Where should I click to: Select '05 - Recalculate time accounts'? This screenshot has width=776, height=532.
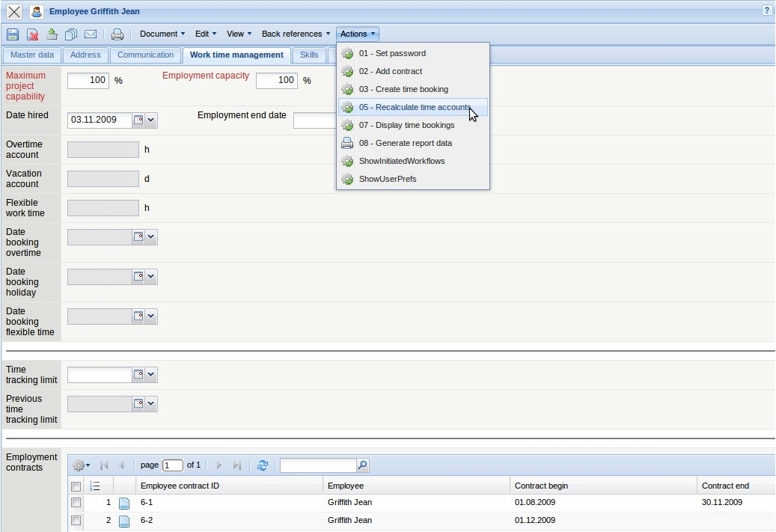(x=415, y=107)
